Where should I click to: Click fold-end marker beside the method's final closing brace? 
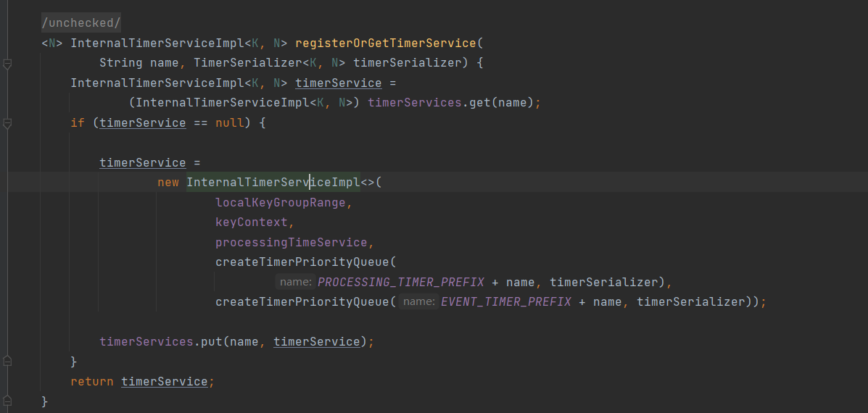(x=7, y=401)
